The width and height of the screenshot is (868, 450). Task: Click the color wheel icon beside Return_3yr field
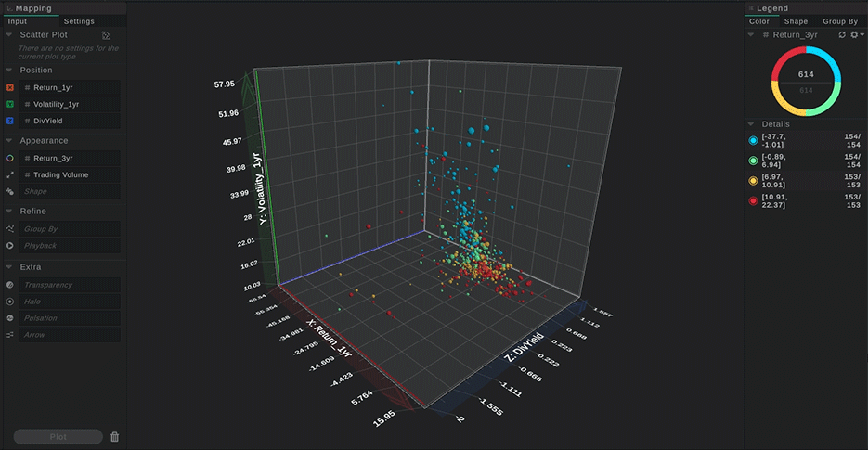[x=10, y=159]
